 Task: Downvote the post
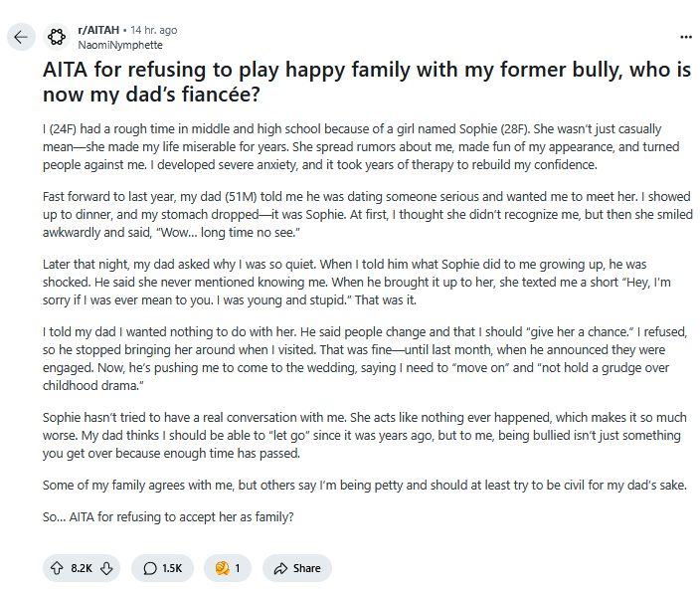coord(106,568)
